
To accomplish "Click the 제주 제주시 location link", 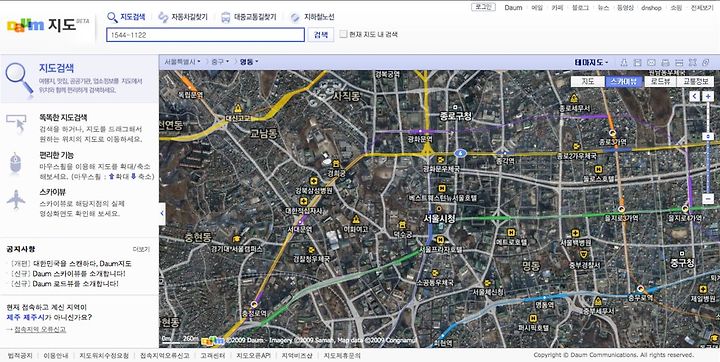I will (25, 317).
